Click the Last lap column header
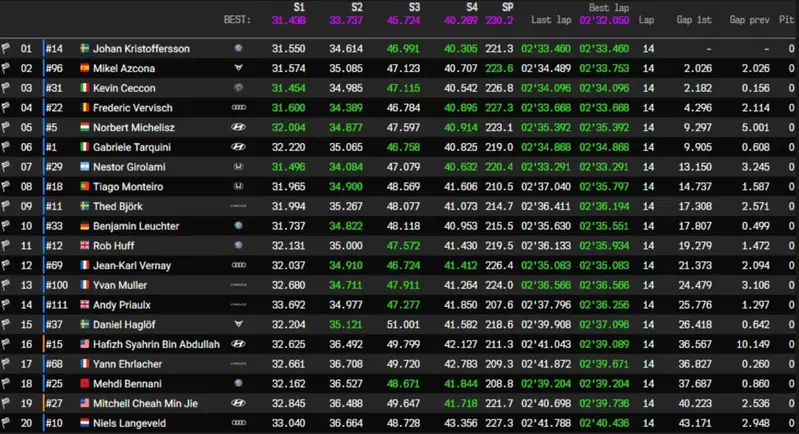This screenshot has width=799, height=434. point(551,20)
